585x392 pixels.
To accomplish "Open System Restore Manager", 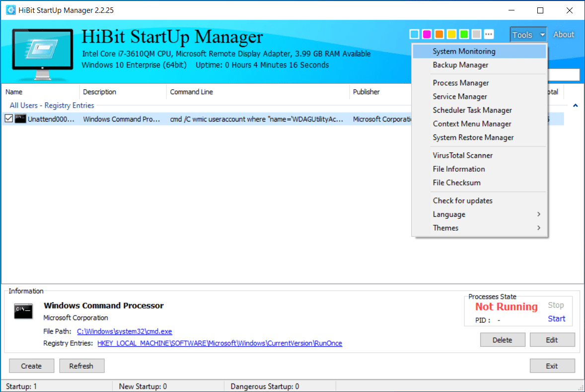I will coord(480,137).
